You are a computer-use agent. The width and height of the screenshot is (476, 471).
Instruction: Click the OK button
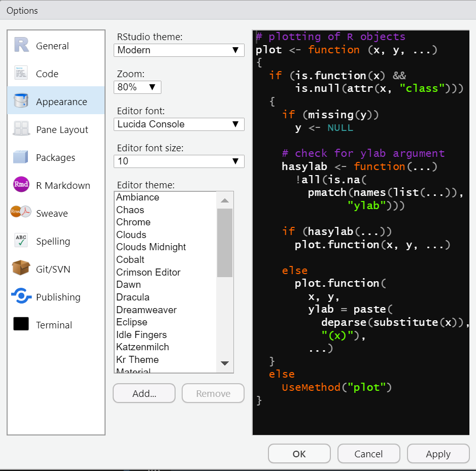(299, 454)
